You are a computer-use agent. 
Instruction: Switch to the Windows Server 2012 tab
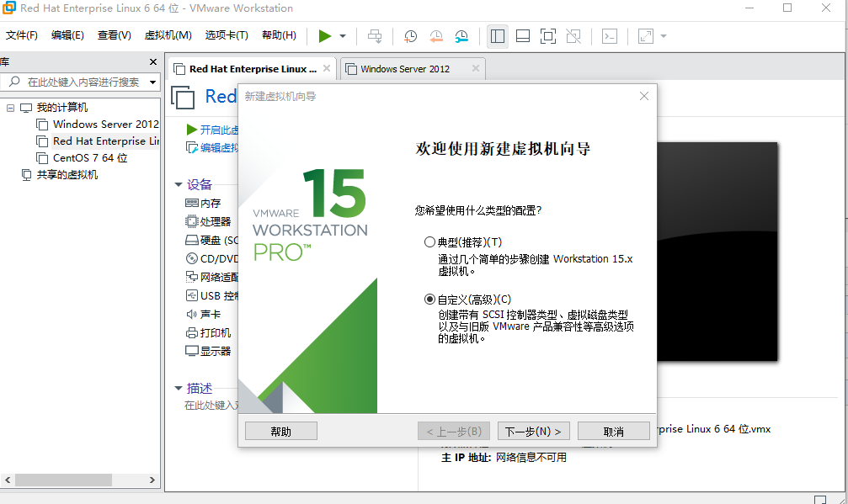coord(405,69)
